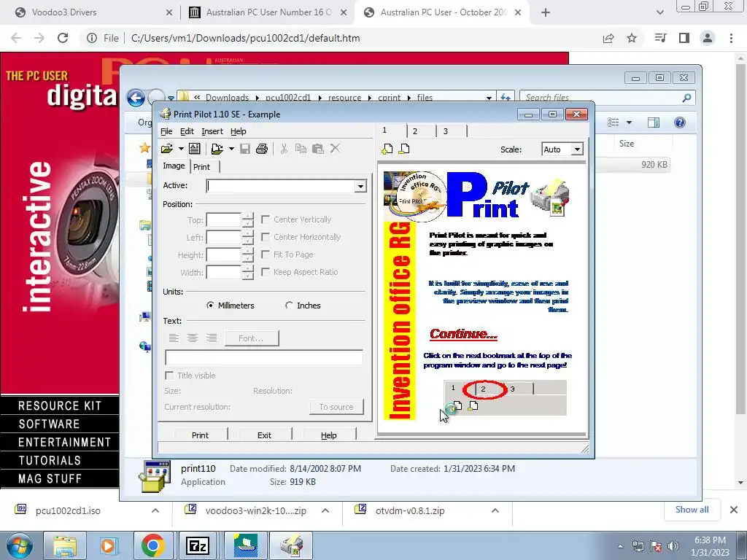
Task: Click the To source button
Action: (x=336, y=407)
